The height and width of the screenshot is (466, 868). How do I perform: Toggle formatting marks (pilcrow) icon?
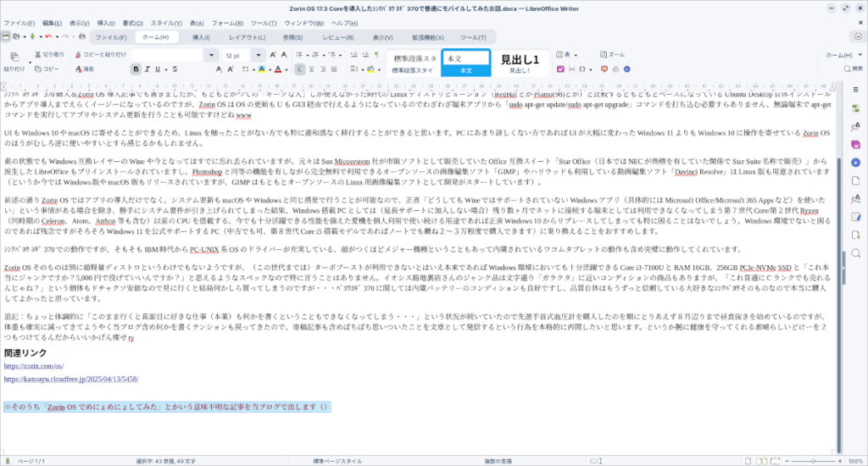(377, 55)
